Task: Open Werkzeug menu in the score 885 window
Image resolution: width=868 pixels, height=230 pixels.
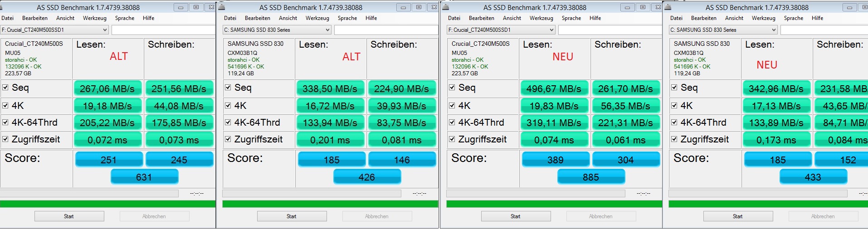Action: point(541,18)
